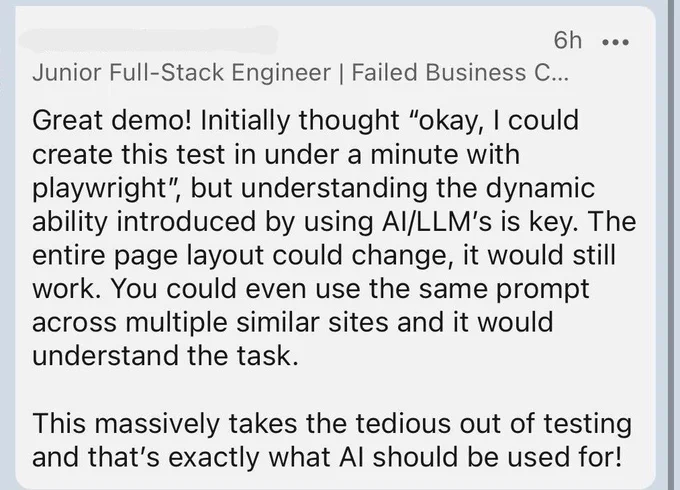
Task: Click the phrase entire page layout could change
Action: click(240, 255)
